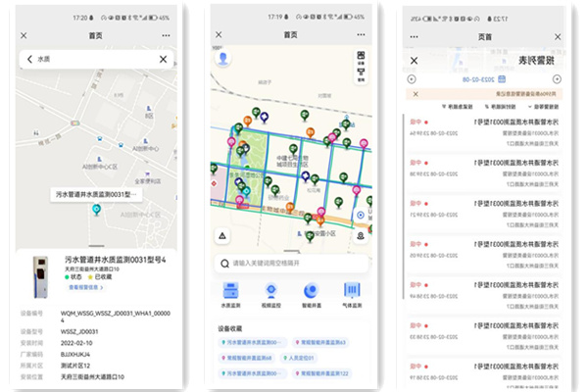Tap the teal device marker on the left map
Image resolution: width=588 pixels, height=392 pixels.
[x=96, y=211]
